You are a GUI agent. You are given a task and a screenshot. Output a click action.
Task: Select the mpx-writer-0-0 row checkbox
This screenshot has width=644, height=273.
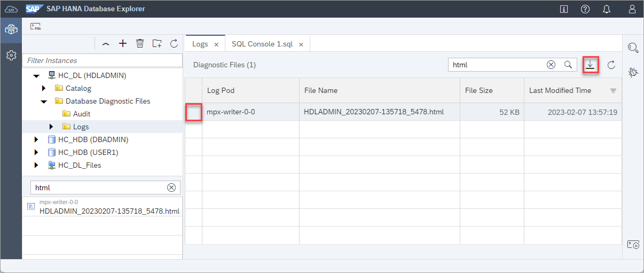(193, 112)
